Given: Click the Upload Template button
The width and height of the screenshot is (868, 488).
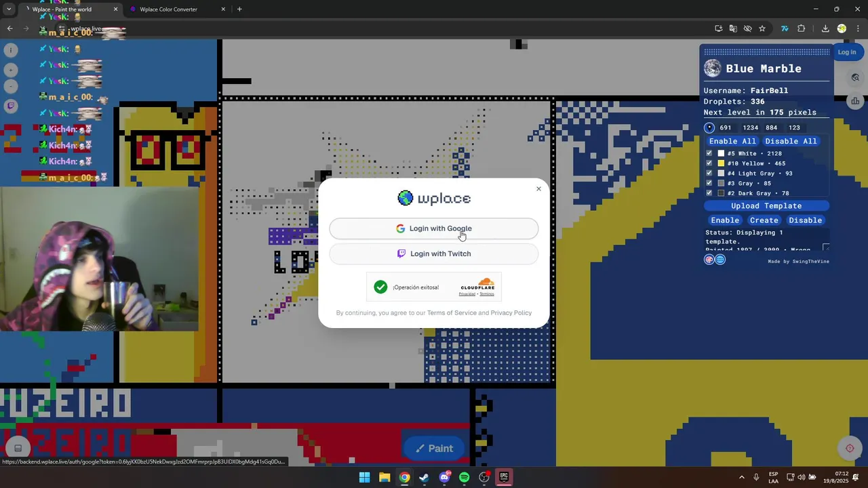Looking at the screenshot, I should (x=766, y=206).
